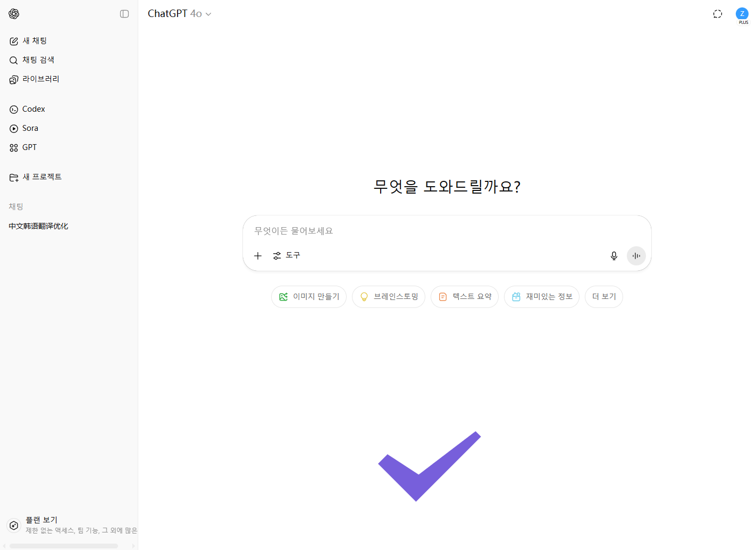Click the plus attach button
The image size is (756, 550).
[258, 256]
